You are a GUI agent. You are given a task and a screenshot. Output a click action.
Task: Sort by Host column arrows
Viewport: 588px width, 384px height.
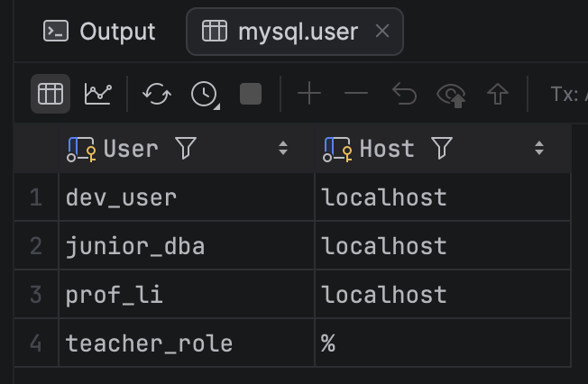539,148
